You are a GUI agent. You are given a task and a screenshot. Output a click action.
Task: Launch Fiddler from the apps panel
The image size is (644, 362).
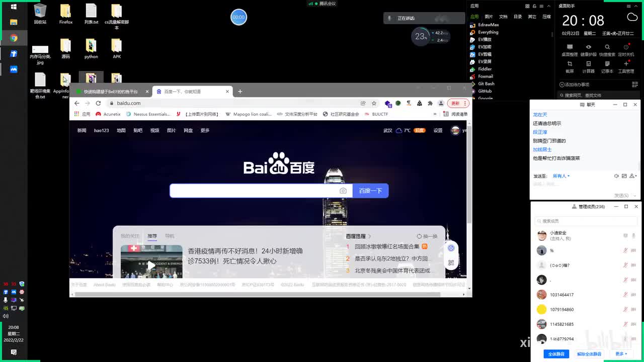coord(480,69)
